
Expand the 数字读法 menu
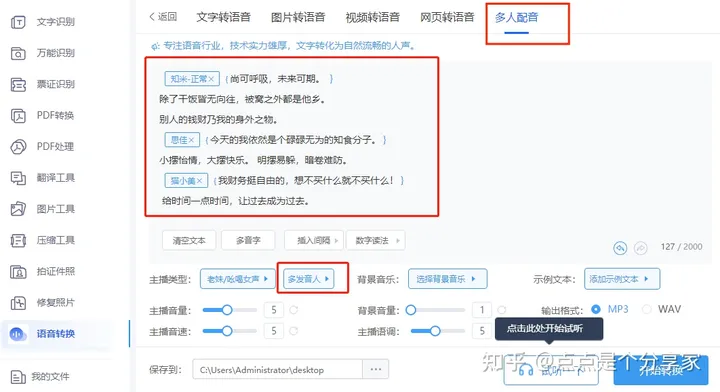(x=376, y=241)
